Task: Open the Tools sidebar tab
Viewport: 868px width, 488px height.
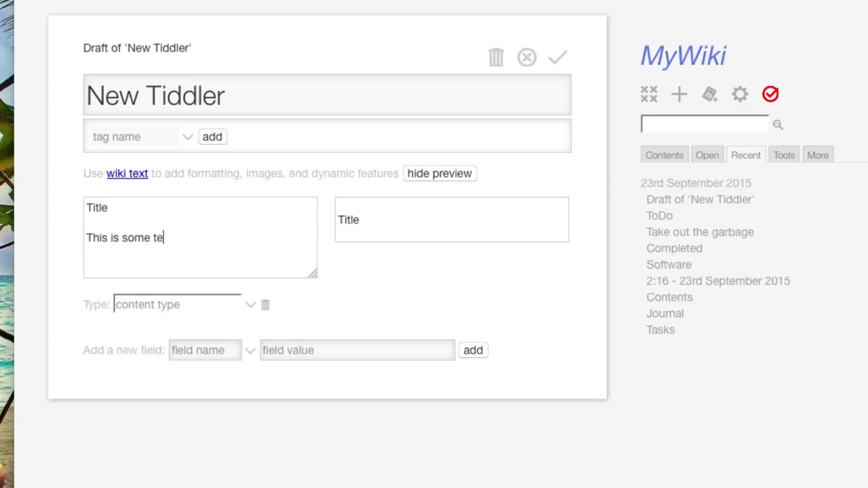Action: [x=783, y=155]
